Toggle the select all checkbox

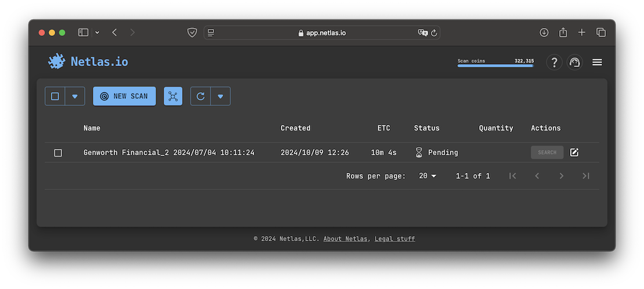click(55, 96)
